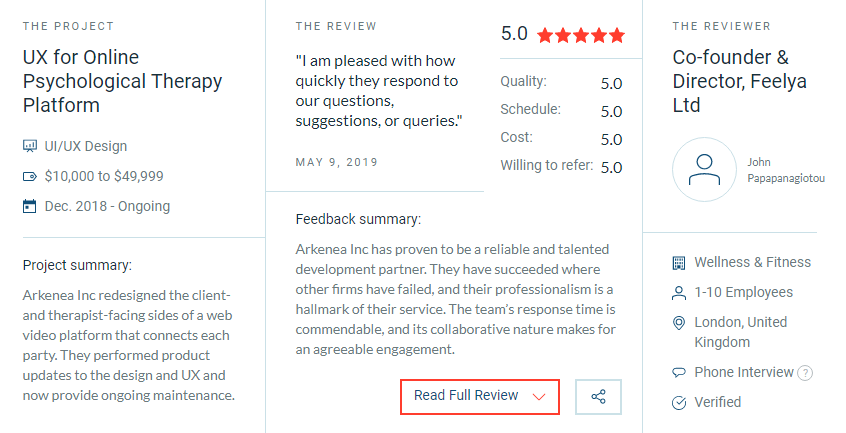Expand the Read Full Review button
The image size is (846, 433).
(480, 397)
